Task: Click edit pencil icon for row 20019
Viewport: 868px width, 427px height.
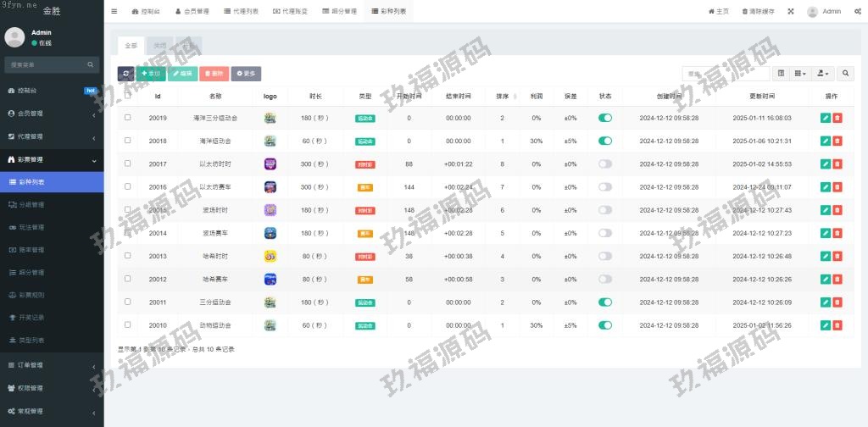Action: [x=826, y=118]
